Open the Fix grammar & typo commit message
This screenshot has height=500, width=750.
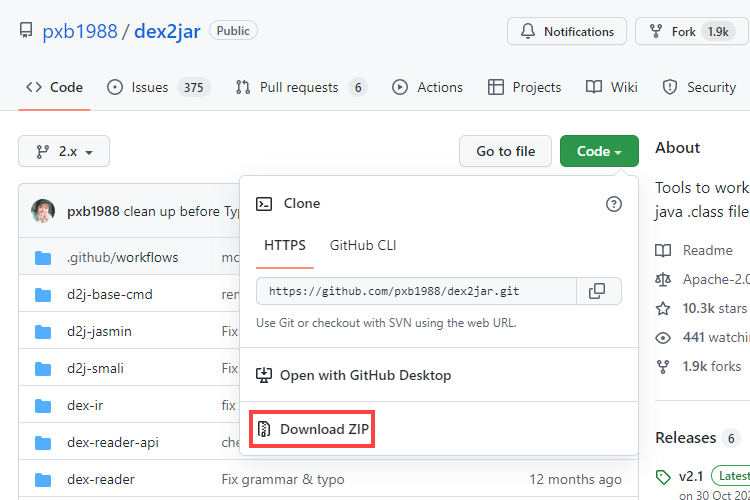283,479
